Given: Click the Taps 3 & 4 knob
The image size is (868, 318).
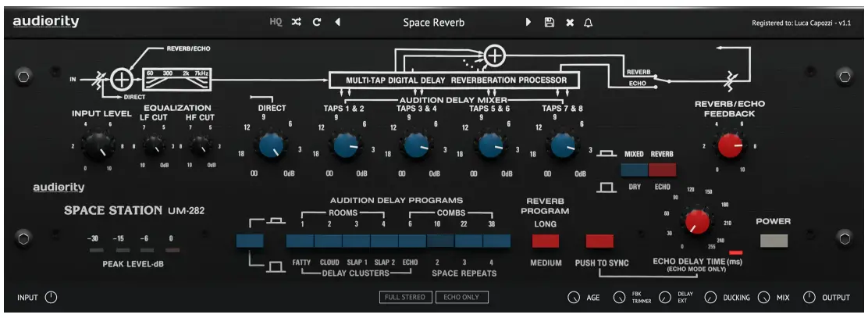Looking at the screenshot, I should tap(416, 145).
